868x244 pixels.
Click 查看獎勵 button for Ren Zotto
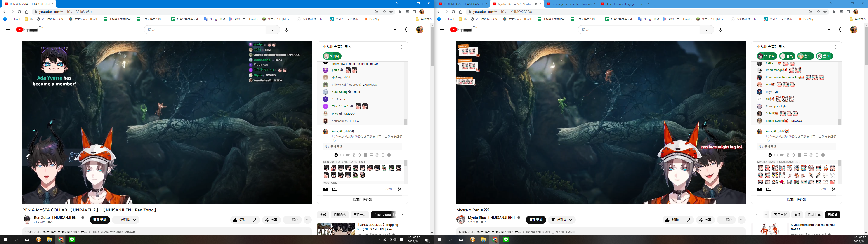(100, 220)
